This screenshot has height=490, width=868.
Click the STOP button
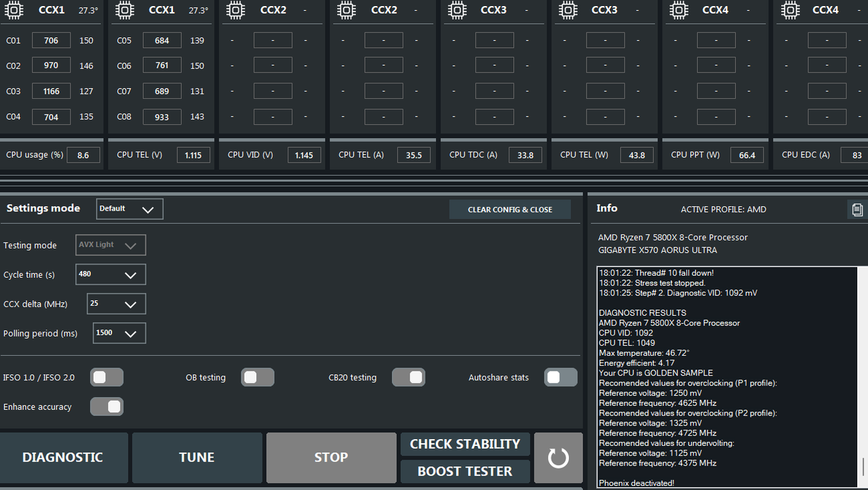[x=331, y=457]
